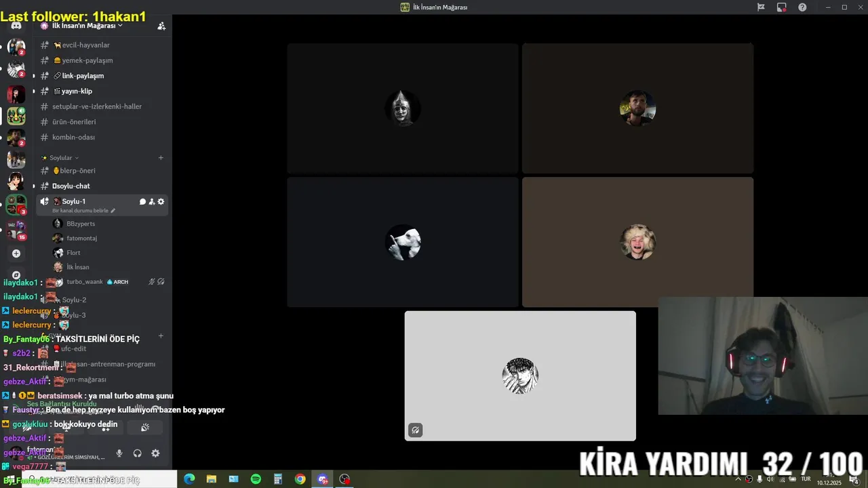
Task: Click "Bir kanal durumu belirle" status link
Action: [80, 211]
